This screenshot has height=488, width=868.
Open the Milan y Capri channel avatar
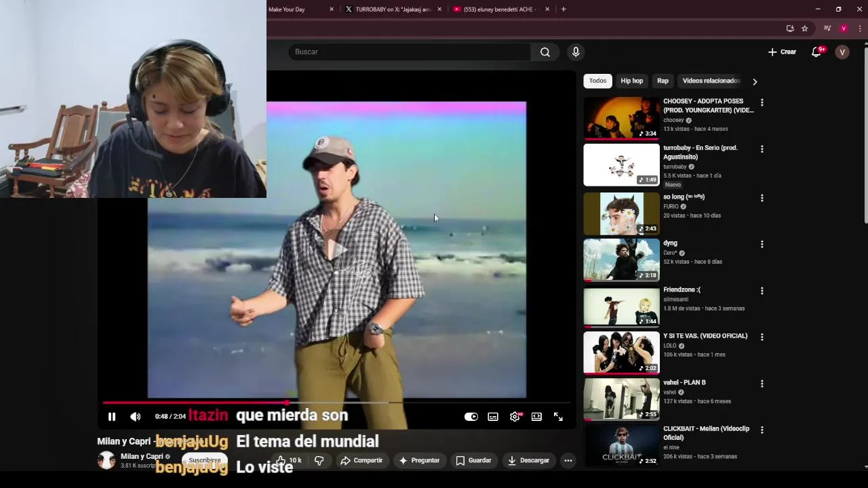[106, 460]
